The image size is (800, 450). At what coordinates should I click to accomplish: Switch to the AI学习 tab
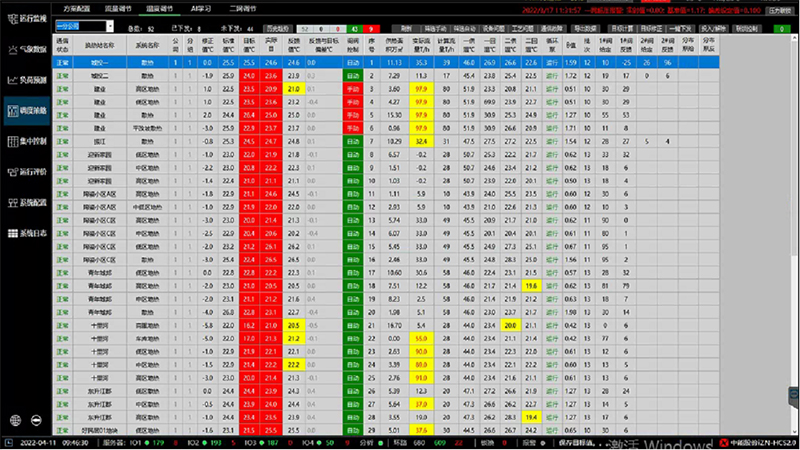click(x=203, y=6)
